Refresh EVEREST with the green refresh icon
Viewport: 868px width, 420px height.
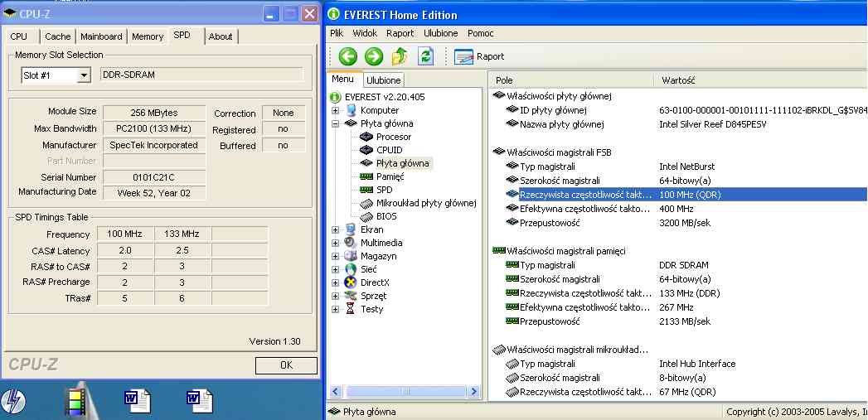coord(425,56)
